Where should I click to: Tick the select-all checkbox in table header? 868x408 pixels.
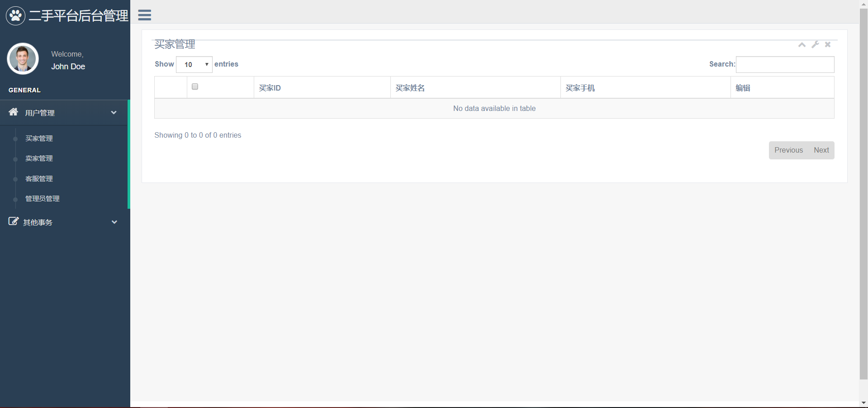click(x=195, y=86)
